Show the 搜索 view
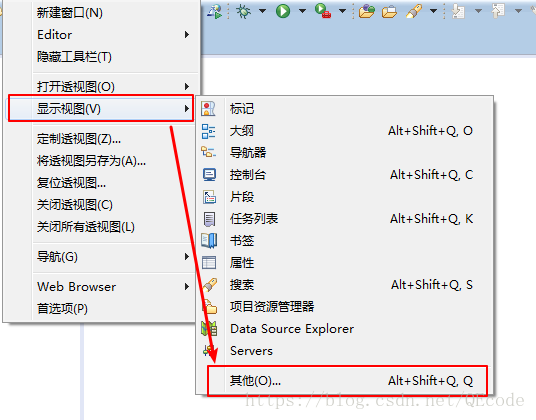Image resolution: width=536 pixels, height=420 pixels. click(345, 284)
